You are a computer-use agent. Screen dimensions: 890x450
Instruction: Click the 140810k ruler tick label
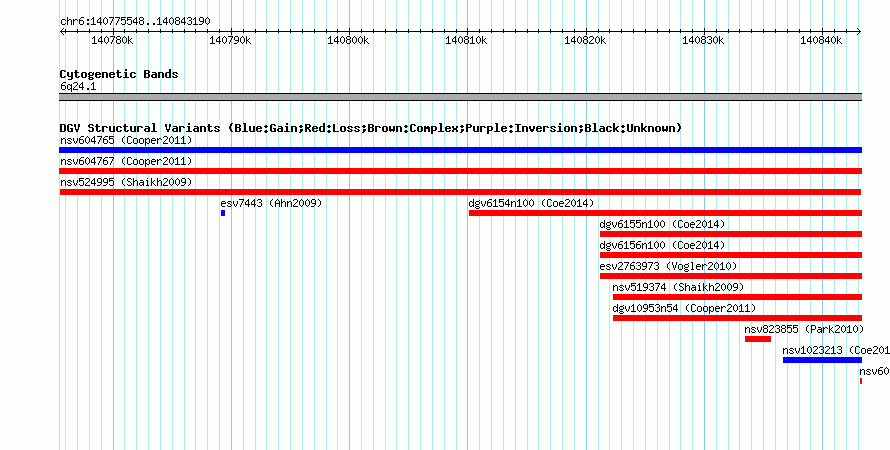point(467,40)
